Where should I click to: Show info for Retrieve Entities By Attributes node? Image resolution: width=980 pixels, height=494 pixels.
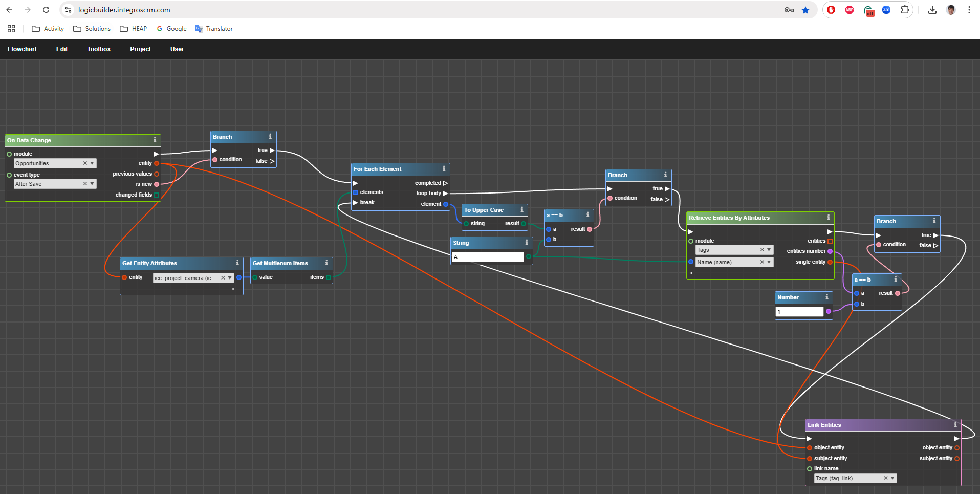point(829,217)
